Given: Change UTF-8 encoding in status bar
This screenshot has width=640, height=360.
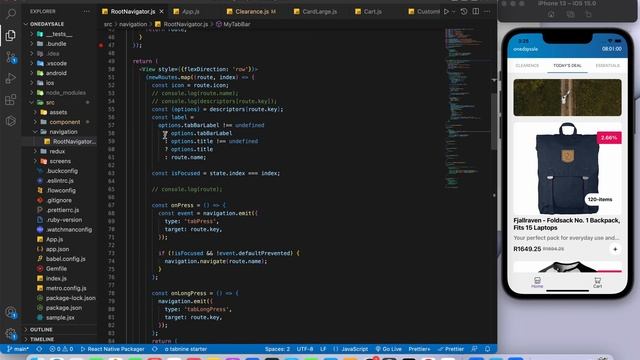Looking at the screenshot, I should 305,349.
